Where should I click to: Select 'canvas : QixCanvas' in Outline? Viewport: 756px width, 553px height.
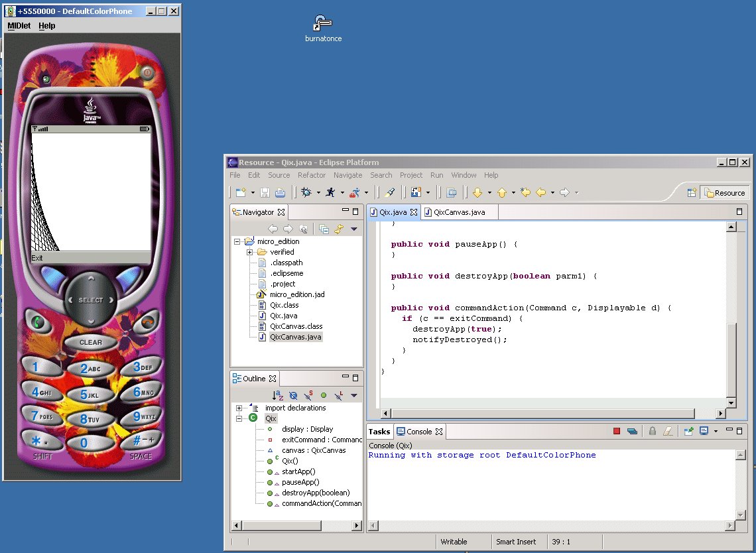314,450
